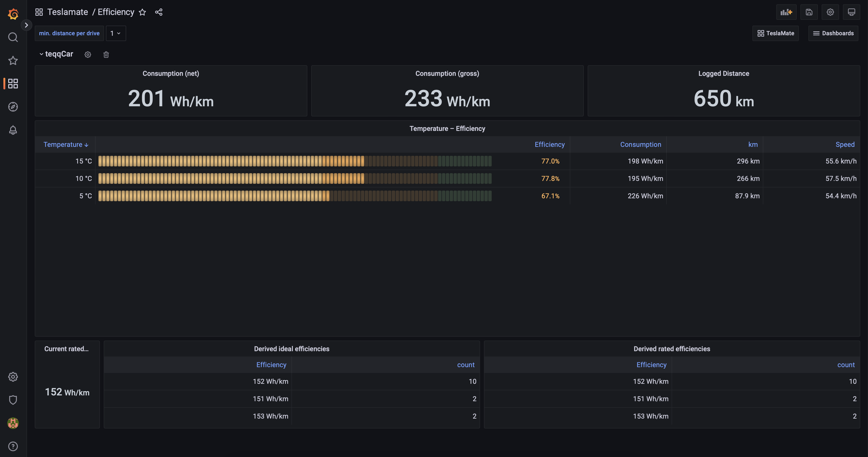868x457 pixels.
Task: Click the Save dashboard icon
Action: (x=809, y=13)
